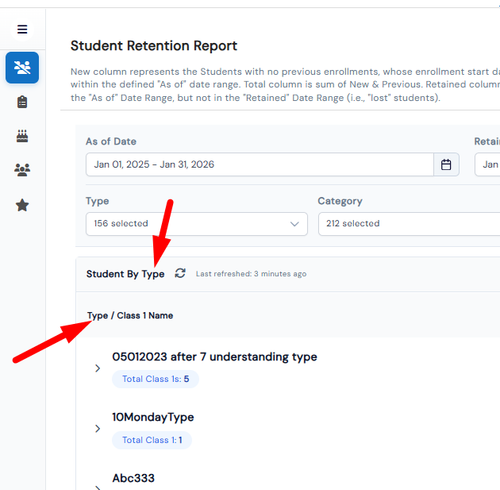This screenshot has height=490, width=500.
Task: Click the Student By Type section heading
Action: (125, 274)
